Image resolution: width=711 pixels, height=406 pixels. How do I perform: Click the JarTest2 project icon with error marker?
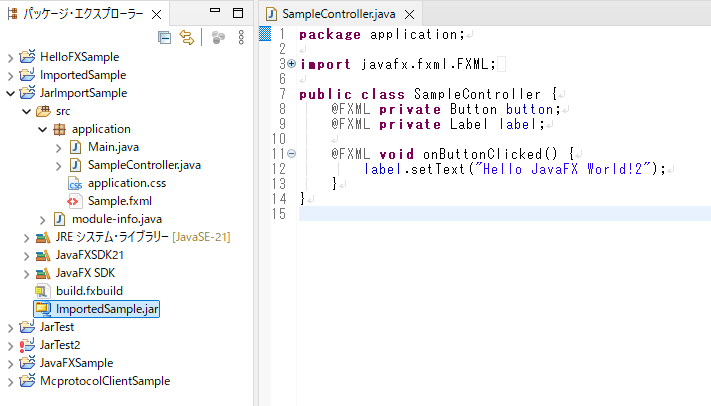[27, 345]
